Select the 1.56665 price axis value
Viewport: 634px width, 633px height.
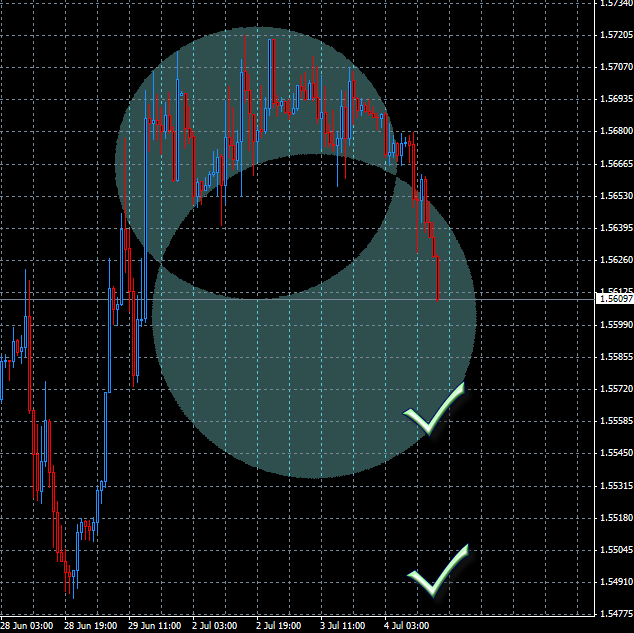click(x=616, y=164)
